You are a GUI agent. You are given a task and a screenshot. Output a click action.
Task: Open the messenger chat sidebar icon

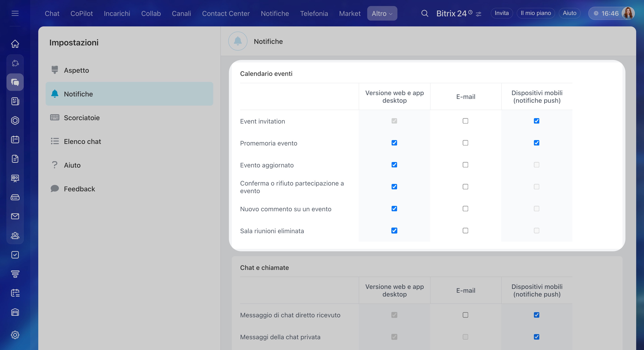tap(15, 82)
